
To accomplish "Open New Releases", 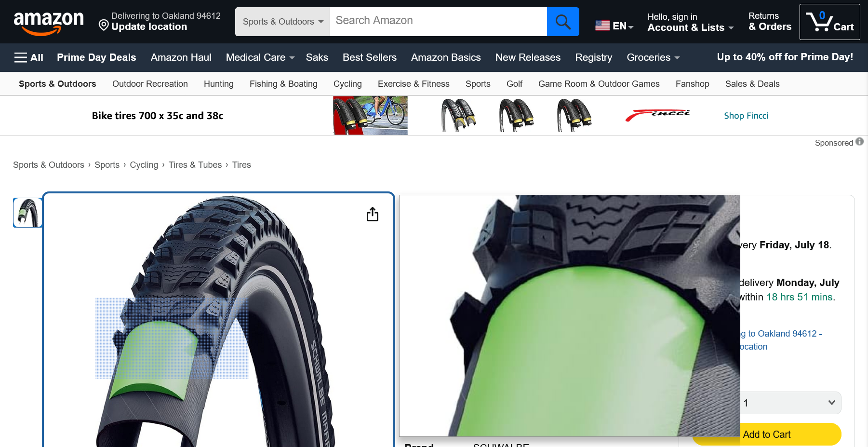I will pos(528,57).
